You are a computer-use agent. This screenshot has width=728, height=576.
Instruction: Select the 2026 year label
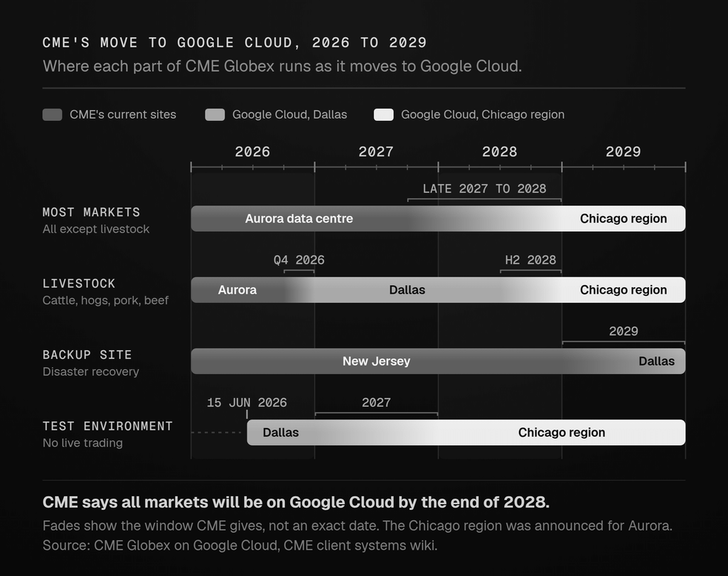pyautogui.click(x=252, y=152)
